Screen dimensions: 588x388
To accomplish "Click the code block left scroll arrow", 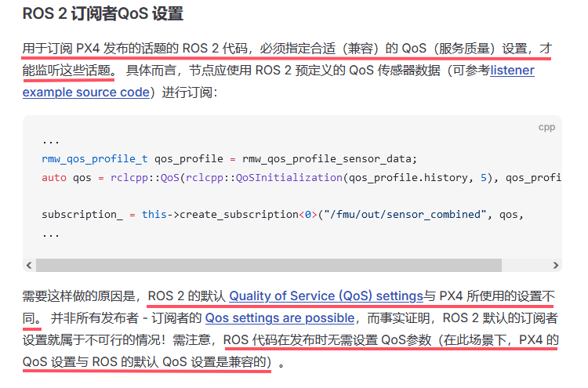I will pos(29,266).
